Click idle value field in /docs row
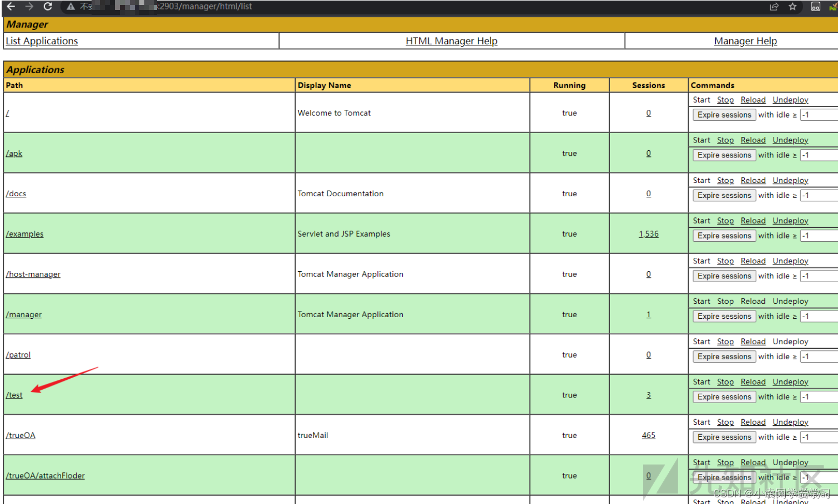 [x=819, y=196]
